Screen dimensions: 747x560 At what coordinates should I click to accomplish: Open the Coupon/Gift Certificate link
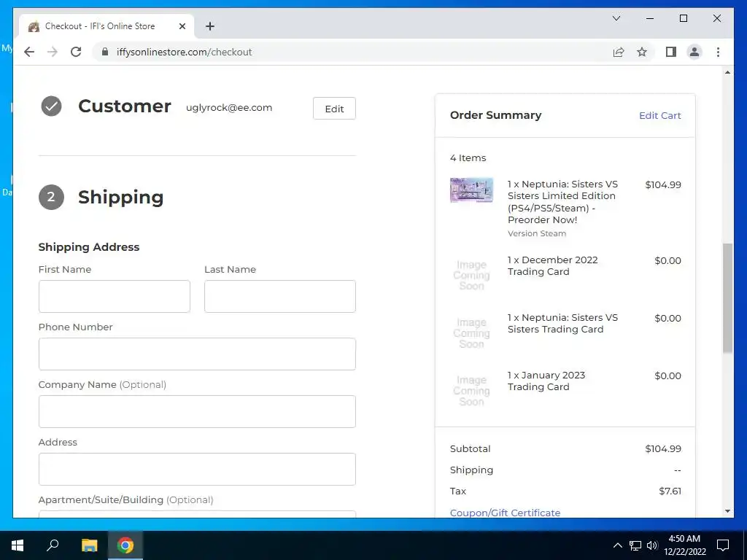click(x=505, y=513)
